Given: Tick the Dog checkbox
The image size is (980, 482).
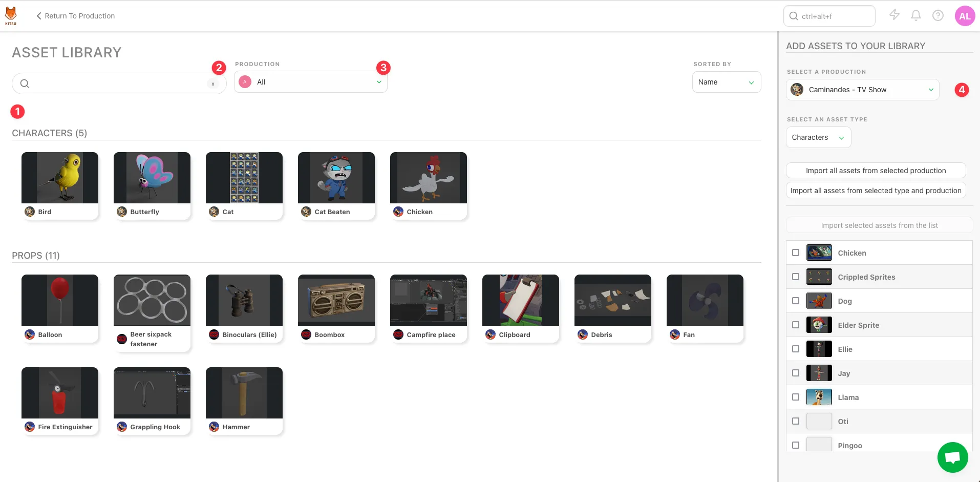Looking at the screenshot, I should [796, 301].
